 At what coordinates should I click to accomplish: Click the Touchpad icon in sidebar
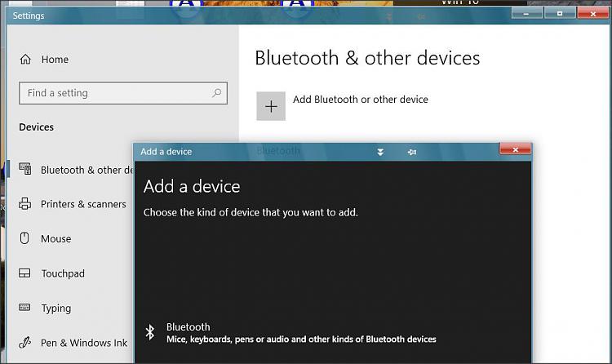pyautogui.click(x=24, y=273)
